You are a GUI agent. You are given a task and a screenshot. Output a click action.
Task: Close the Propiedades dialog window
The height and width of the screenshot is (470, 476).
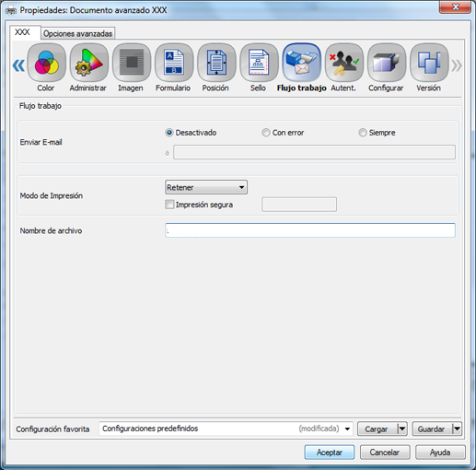[456, 6]
